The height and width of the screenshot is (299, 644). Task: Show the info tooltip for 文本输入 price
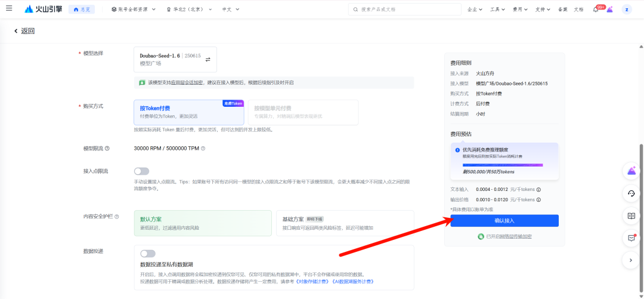538,190
